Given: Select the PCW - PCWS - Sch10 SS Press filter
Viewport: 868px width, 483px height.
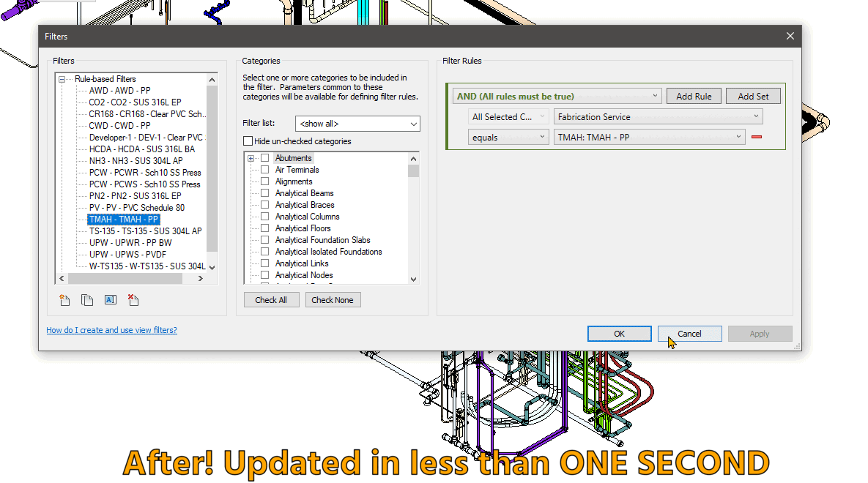Looking at the screenshot, I should [x=145, y=184].
